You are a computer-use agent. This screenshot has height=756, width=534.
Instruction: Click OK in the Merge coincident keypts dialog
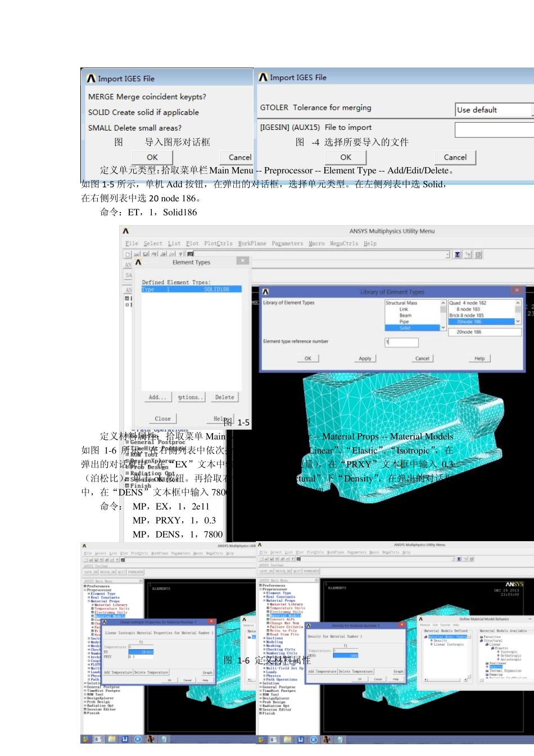[152, 157]
